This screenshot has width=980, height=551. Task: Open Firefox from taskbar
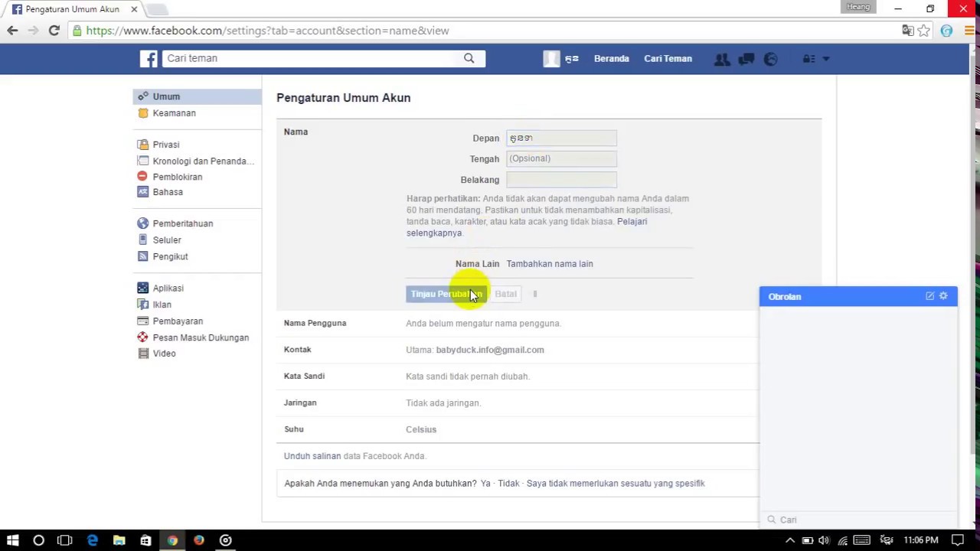[198, 540]
